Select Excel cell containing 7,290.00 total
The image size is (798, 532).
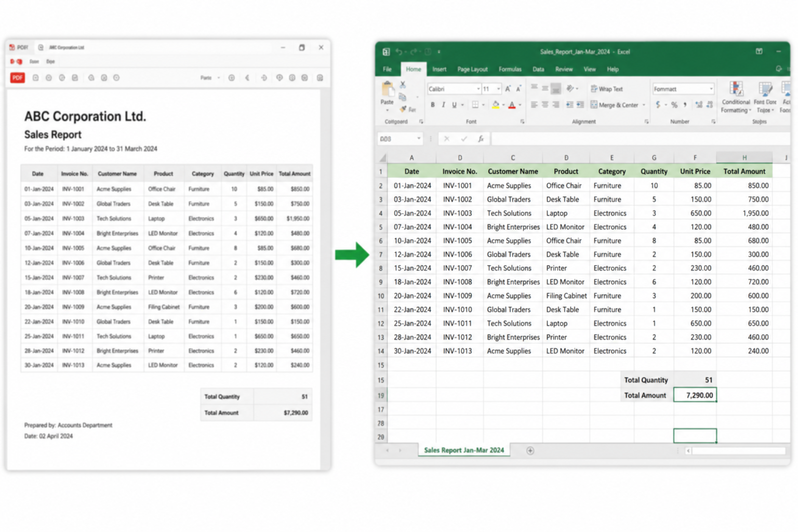[x=695, y=395]
